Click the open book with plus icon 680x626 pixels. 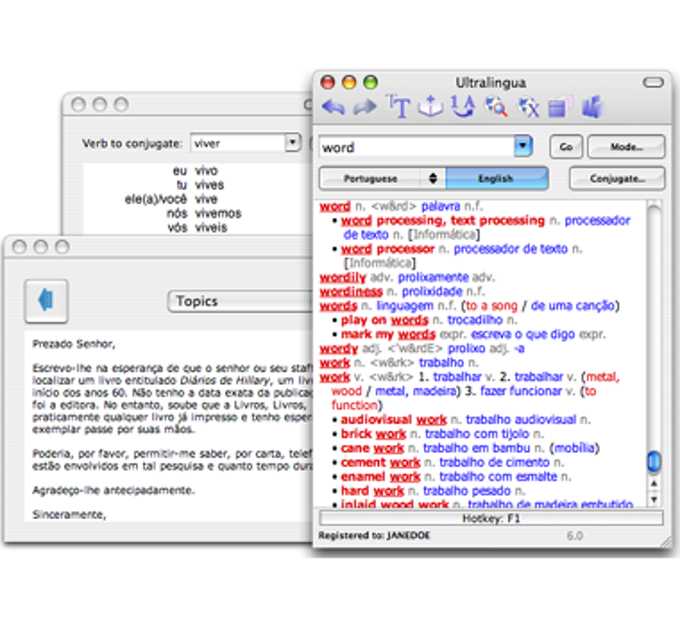pos(430,106)
